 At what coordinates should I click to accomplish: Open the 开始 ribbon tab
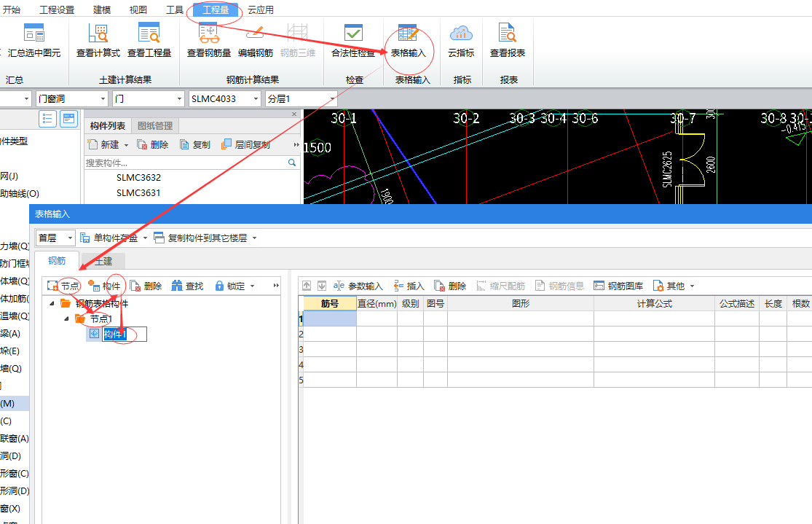coord(12,9)
